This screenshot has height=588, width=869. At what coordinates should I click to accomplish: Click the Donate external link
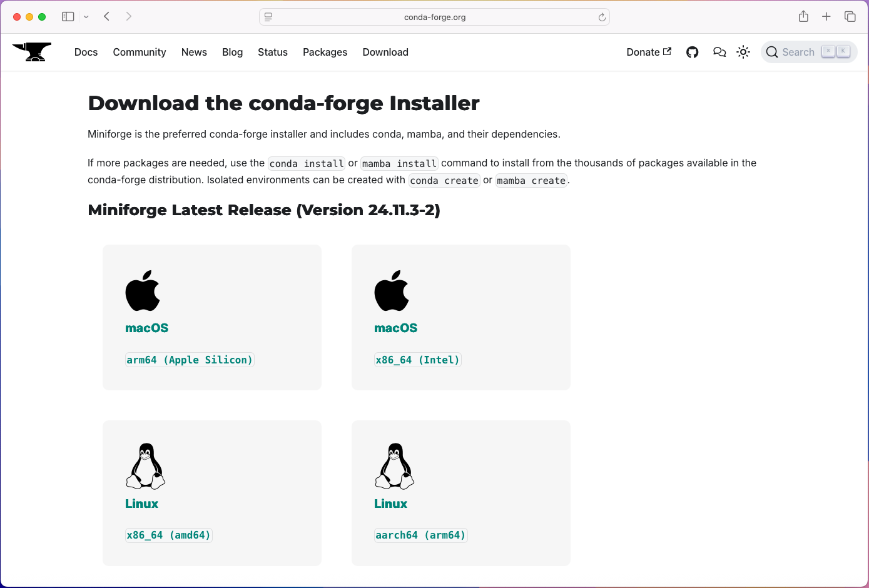tap(649, 53)
